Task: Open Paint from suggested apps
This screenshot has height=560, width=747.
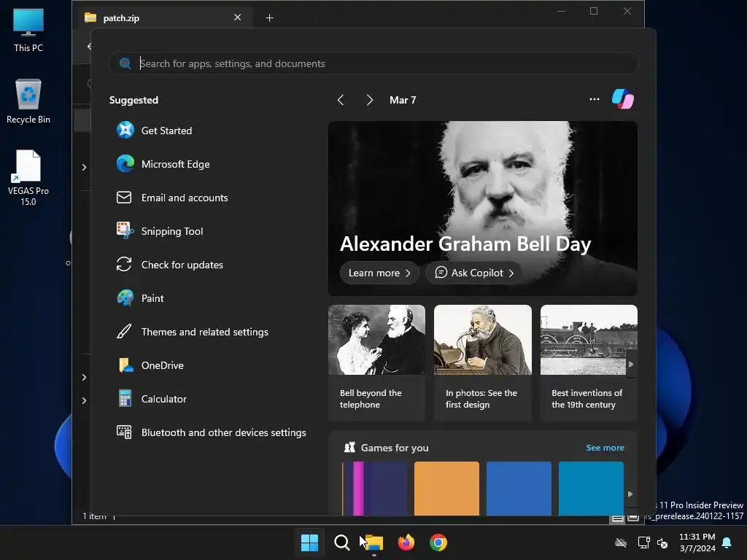Action: (x=140, y=298)
